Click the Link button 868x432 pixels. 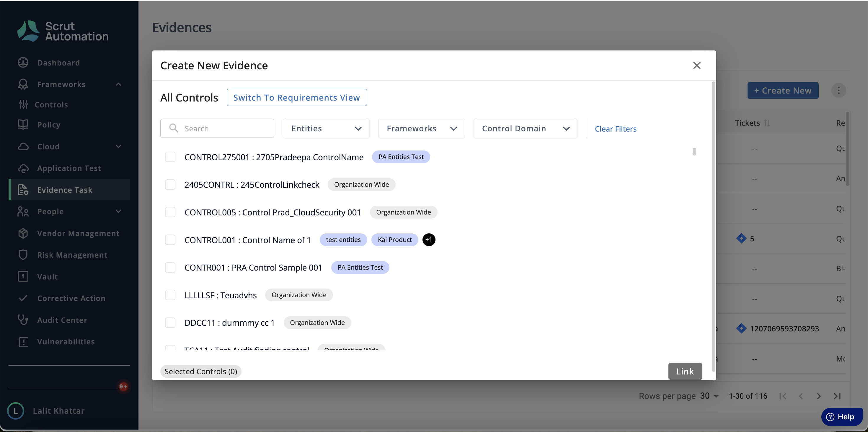(685, 371)
